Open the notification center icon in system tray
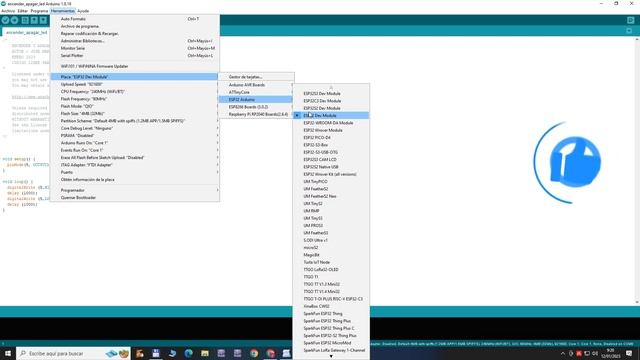640x360 pixels. pos(629,353)
